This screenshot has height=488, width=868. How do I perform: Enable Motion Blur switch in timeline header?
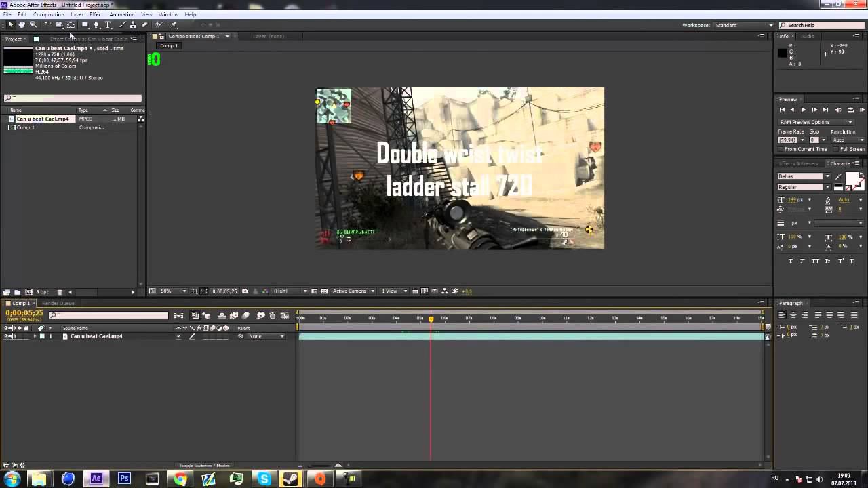tap(245, 316)
